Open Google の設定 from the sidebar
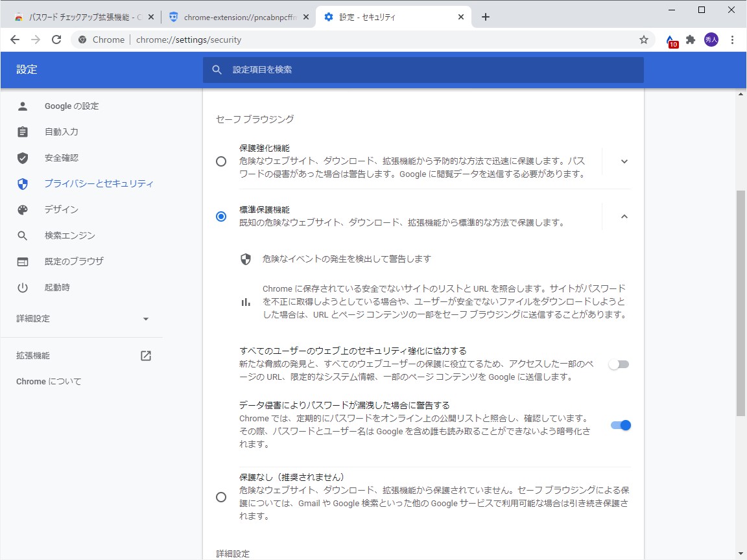 tap(73, 106)
